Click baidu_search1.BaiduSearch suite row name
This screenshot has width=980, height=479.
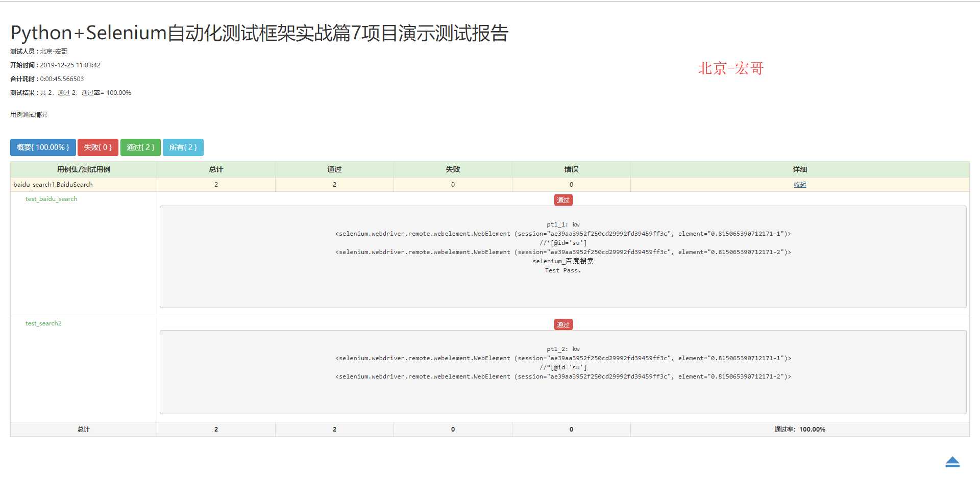pyautogui.click(x=53, y=185)
